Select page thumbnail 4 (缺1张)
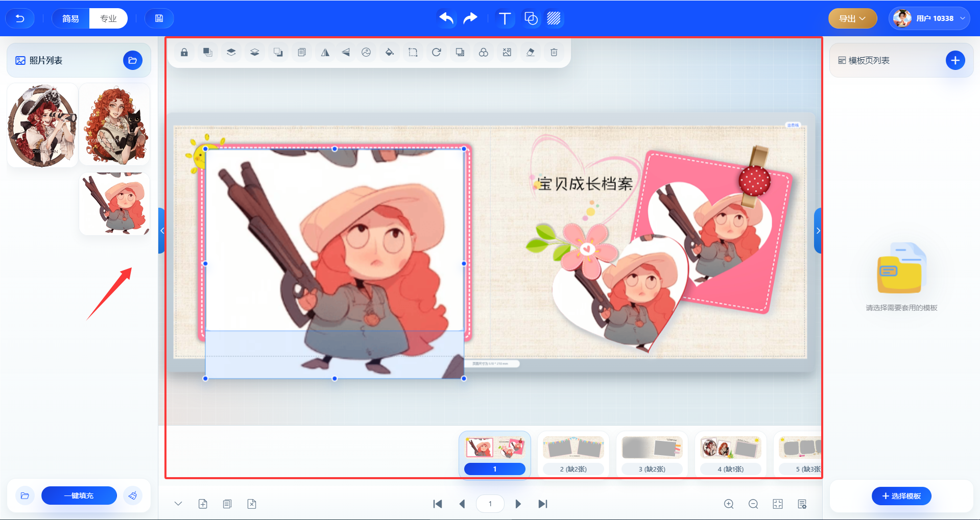Image resolution: width=980 pixels, height=520 pixels. (x=730, y=454)
